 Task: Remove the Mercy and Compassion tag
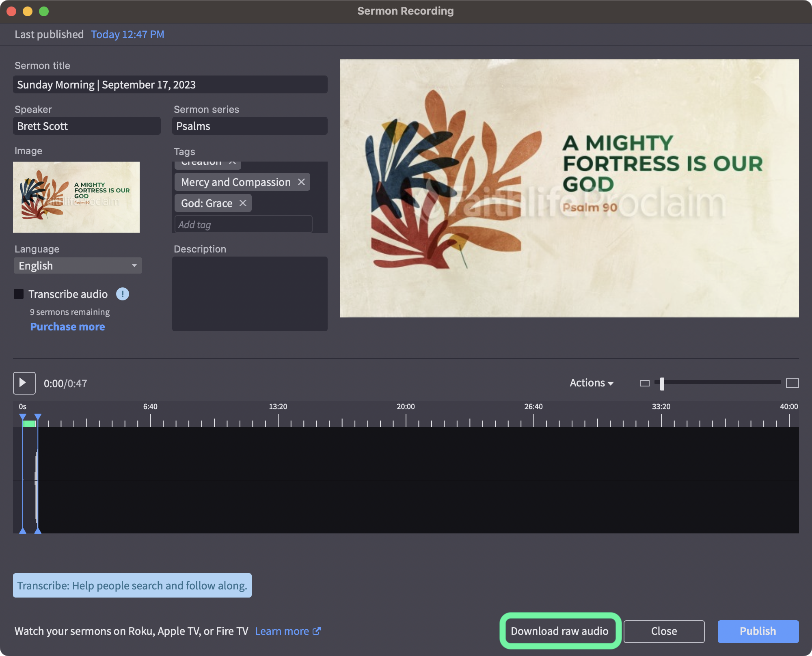pos(301,182)
